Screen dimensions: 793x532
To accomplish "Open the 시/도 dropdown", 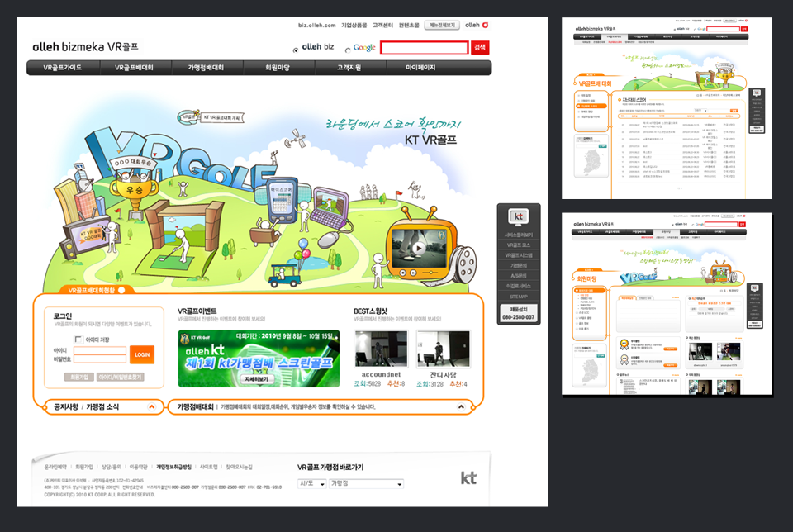I will pyautogui.click(x=311, y=483).
